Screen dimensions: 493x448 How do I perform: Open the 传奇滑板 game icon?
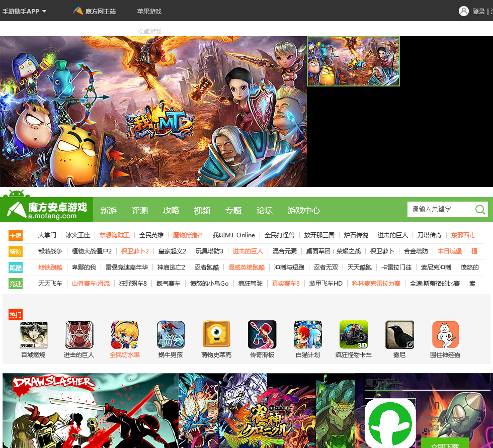[x=262, y=334]
